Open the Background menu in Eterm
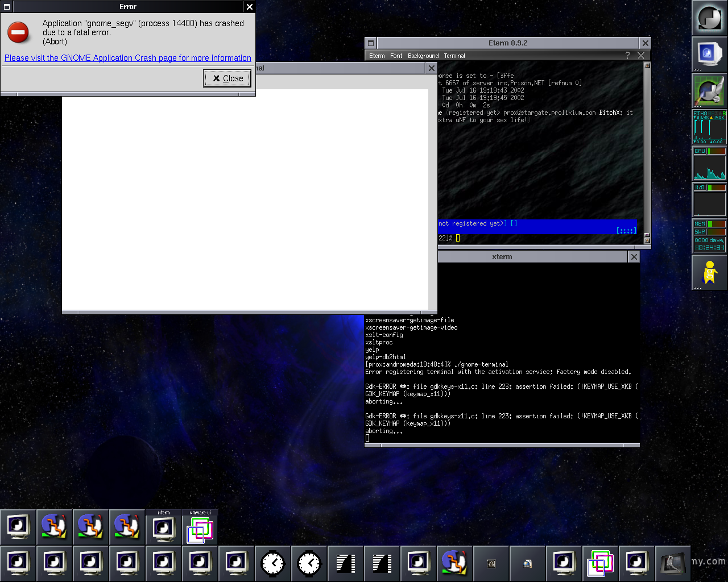 click(x=423, y=56)
